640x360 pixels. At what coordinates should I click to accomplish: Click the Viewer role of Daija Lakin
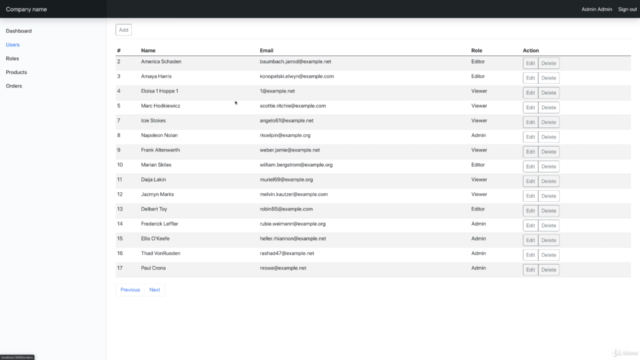pos(479,180)
